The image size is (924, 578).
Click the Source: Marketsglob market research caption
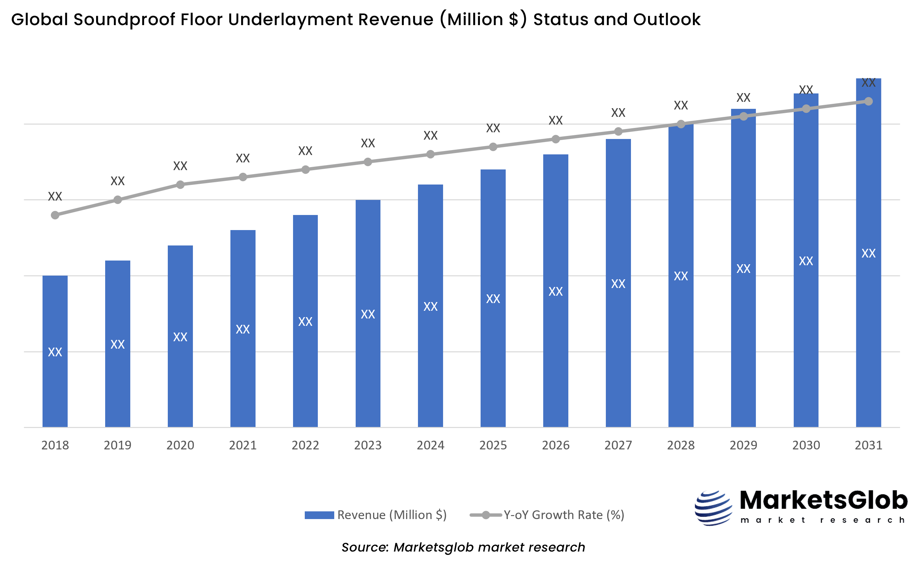click(463, 548)
